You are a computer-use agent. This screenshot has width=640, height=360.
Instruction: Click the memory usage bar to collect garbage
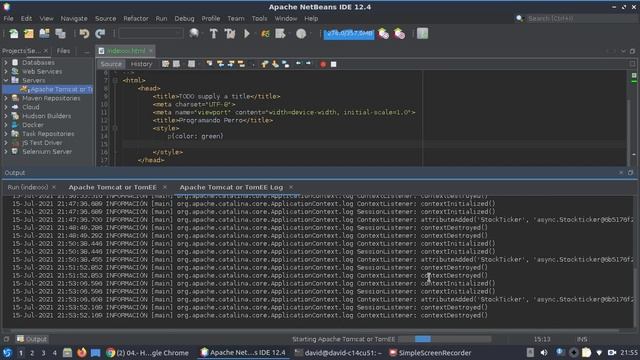pos(349,34)
